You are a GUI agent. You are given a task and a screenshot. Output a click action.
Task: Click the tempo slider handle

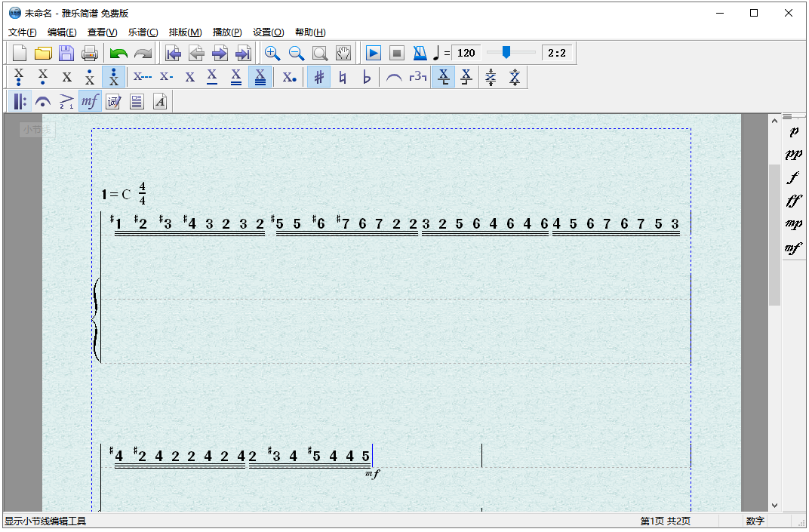click(x=506, y=52)
